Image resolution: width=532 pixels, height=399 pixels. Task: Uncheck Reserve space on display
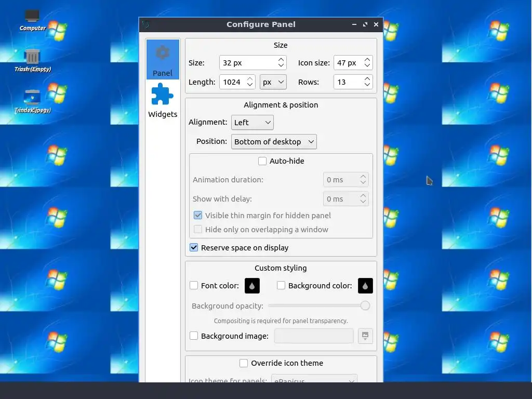click(194, 248)
